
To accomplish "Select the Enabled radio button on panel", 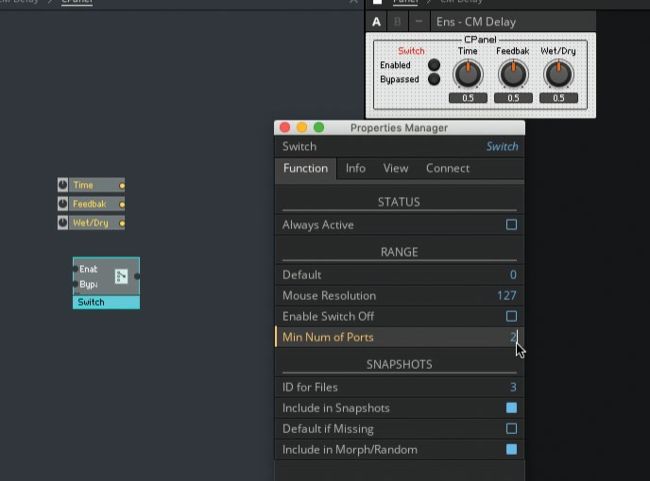I will (434, 65).
